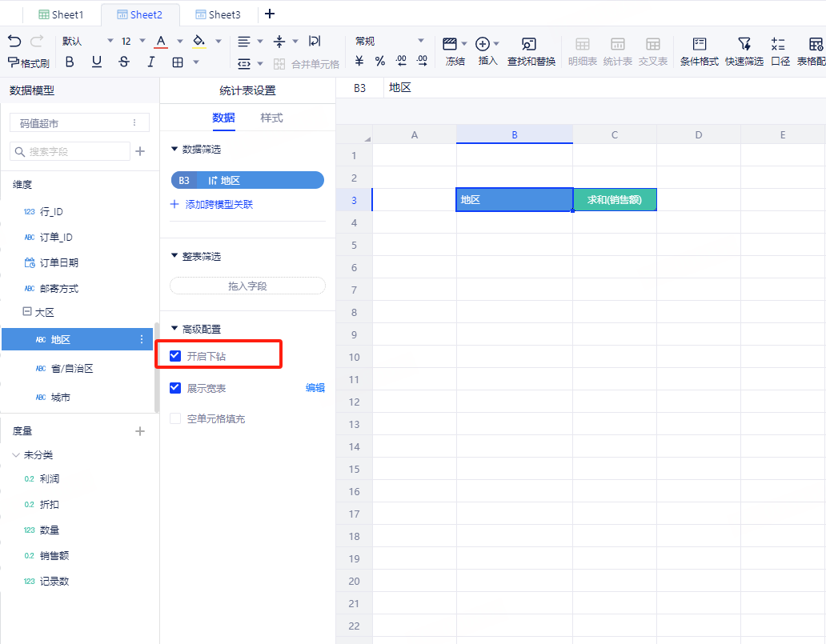The width and height of the screenshot is (826, 644).
Task: Open conditional formatting (条件格式)
Action: tap(699, 51)
